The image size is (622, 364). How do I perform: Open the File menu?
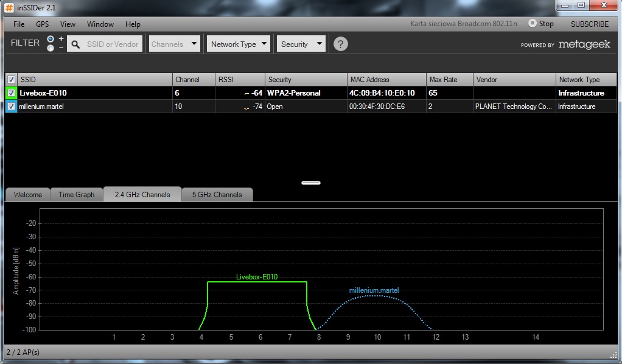(x=19, y=24)
